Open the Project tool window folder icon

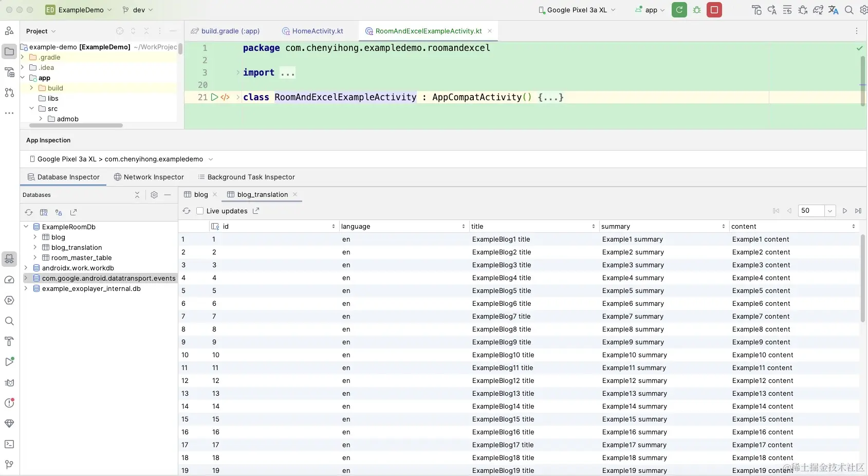click(9, 51)
